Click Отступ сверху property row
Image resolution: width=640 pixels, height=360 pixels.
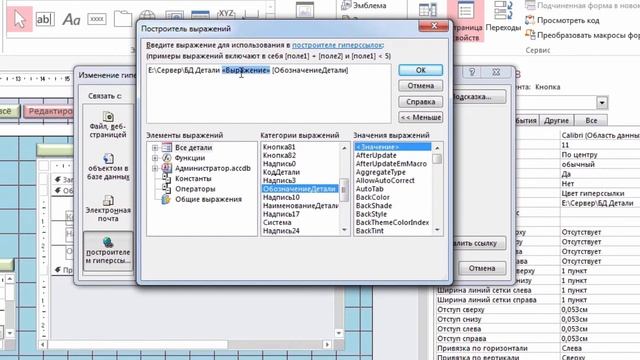click(x=538, y=309)
